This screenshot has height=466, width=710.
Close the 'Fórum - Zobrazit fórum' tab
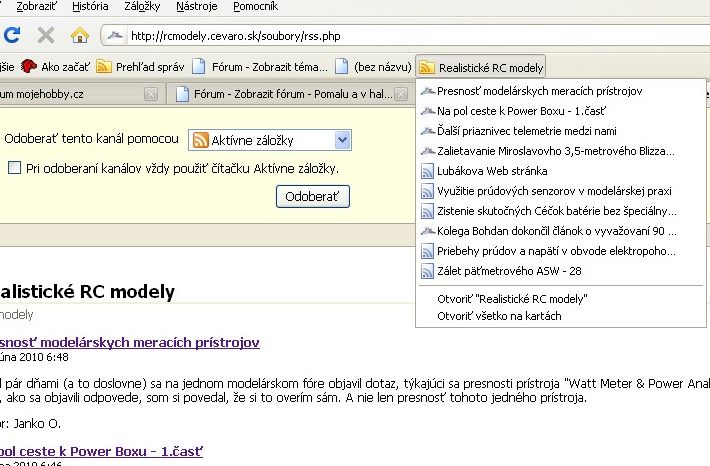click(x=401, y=94)
